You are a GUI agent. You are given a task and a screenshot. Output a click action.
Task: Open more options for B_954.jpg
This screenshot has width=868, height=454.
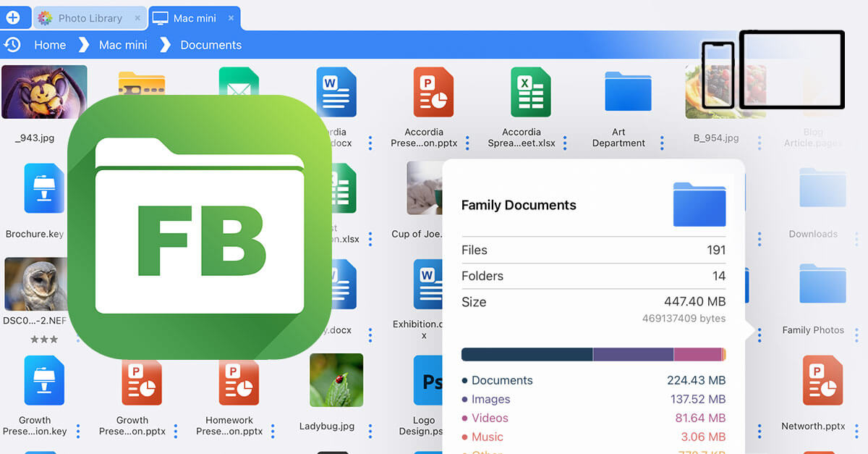tap(759, 143)
